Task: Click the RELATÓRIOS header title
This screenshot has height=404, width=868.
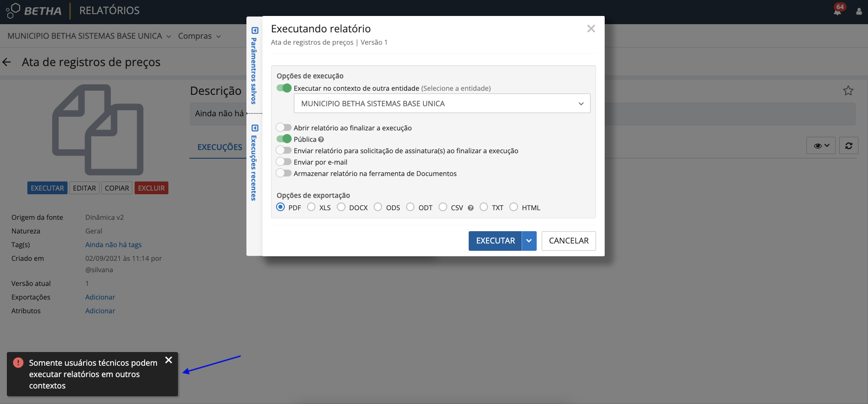Action: [110, 10]
